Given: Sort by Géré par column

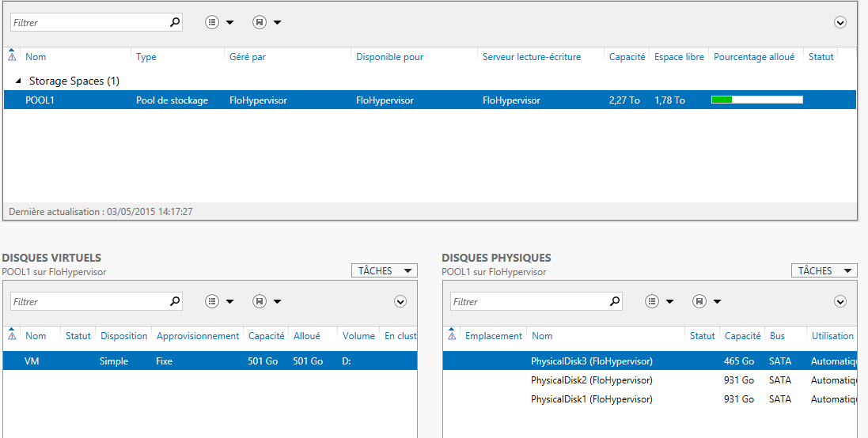Looking at the screenshot, I should click(x=248, y=57).
